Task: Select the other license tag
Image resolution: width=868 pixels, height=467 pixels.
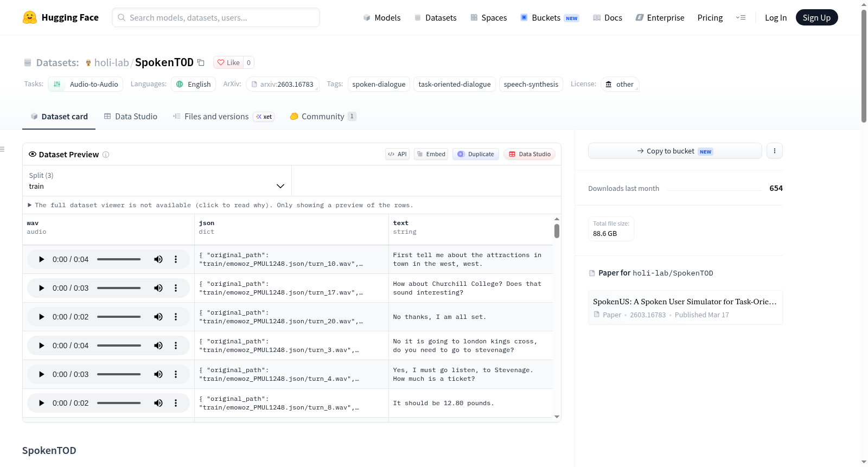Action: coord(620,84)
